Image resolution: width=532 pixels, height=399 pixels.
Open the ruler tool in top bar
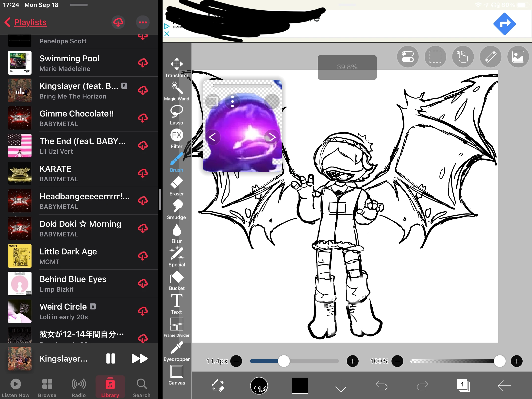[490, 57]
